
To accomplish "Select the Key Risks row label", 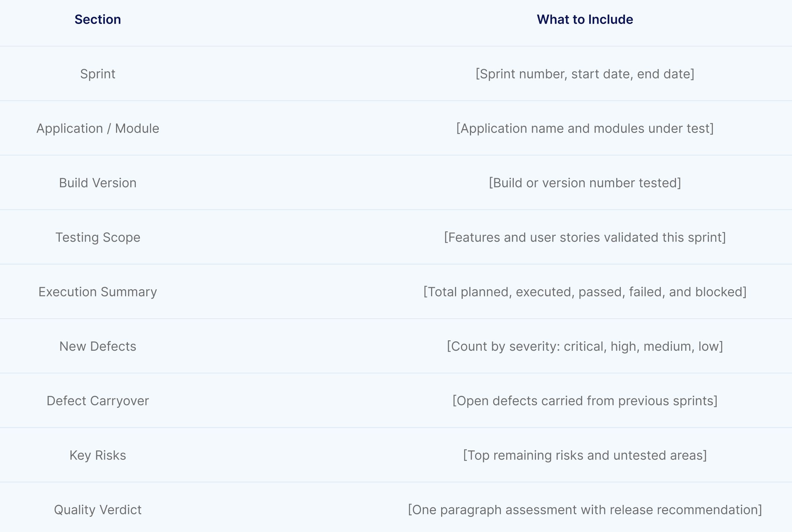I will click(98, 455).
